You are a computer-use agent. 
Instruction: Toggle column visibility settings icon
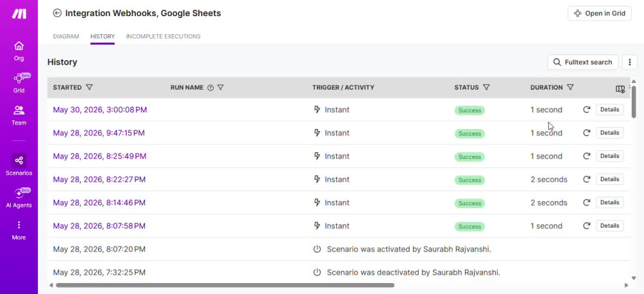click(x=620, y=89)
